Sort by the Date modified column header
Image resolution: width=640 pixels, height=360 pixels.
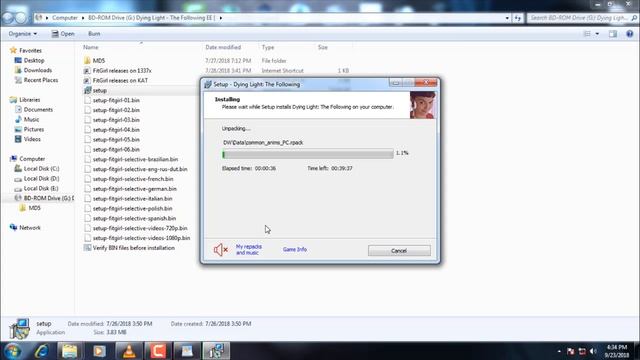click(223, 47)
